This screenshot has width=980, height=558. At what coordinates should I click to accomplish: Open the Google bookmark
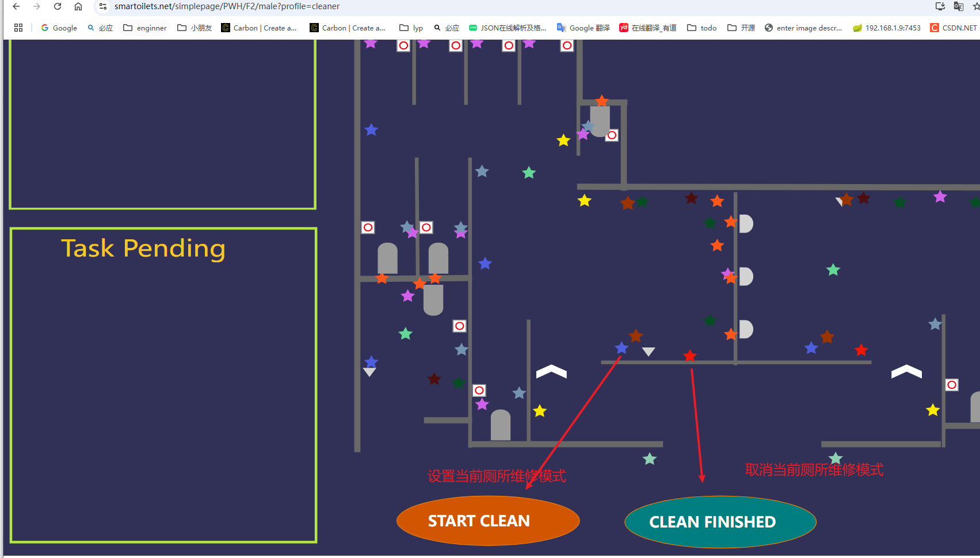pyautogui.click(x=59, y=28)
